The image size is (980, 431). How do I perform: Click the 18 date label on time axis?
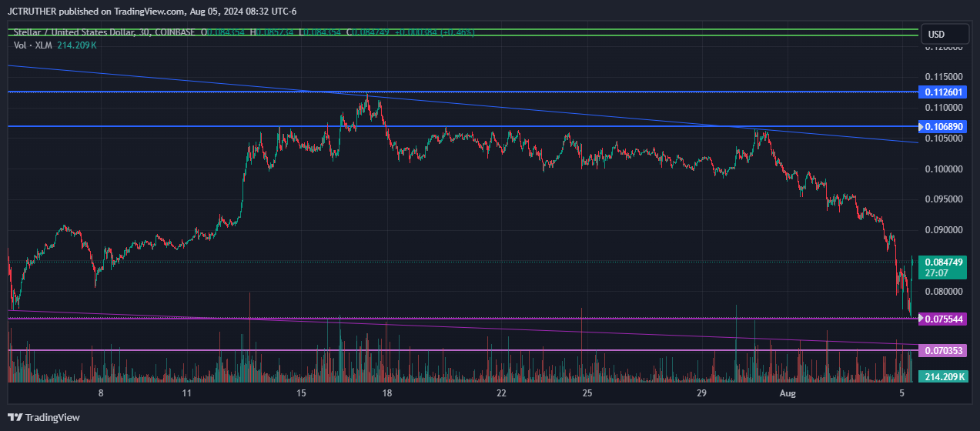(x=386, y=393)
